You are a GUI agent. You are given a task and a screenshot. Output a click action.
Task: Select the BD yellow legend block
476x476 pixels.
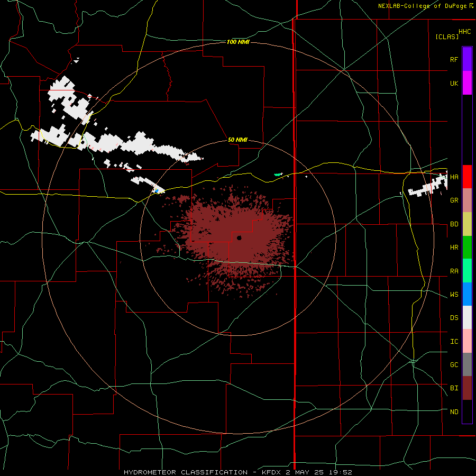point(467,224)
